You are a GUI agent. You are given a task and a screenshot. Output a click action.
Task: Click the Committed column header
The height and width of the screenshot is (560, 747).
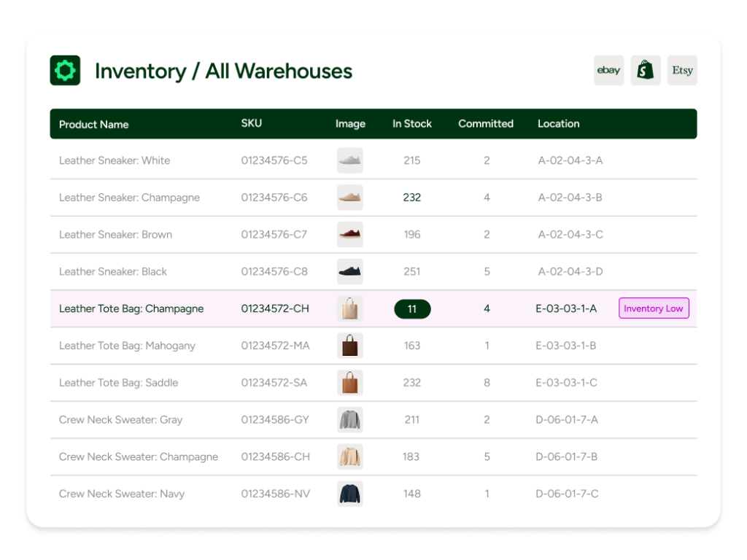(x=486, y=124)
